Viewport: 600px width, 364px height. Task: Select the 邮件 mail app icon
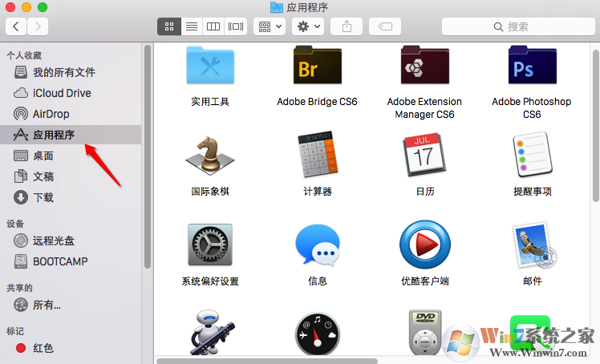533,245
